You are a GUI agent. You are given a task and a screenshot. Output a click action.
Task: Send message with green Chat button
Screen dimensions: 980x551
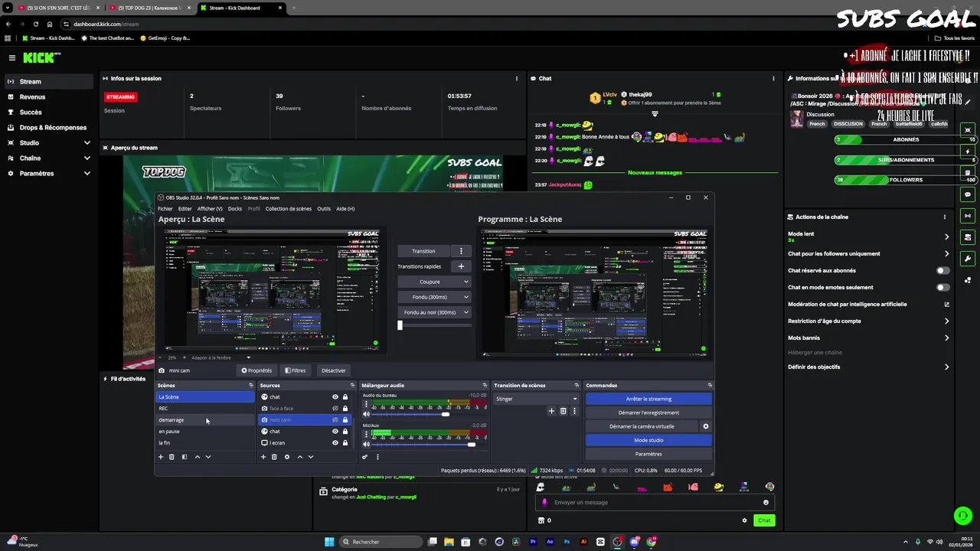click(x=764, y=520)
